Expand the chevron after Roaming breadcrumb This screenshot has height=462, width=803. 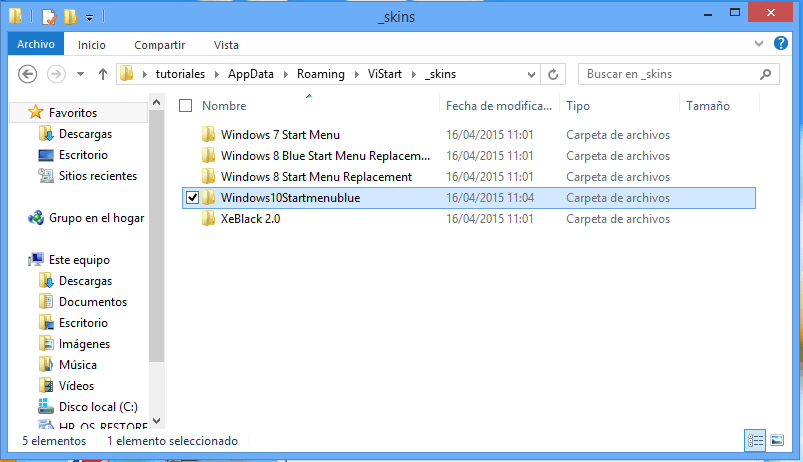[x=356, y=75]
